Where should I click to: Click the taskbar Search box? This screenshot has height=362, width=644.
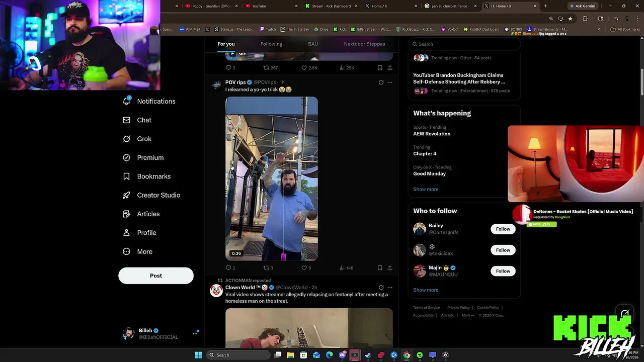[238, 355]
